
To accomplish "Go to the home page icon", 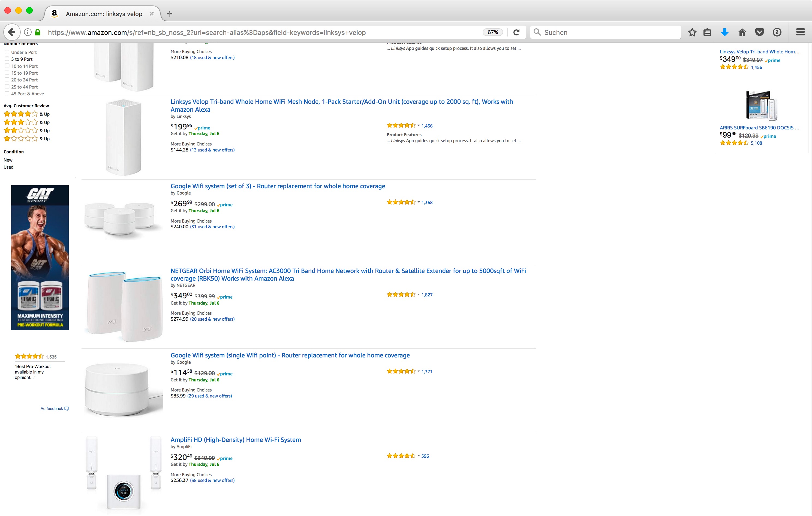I will [742, 32].
